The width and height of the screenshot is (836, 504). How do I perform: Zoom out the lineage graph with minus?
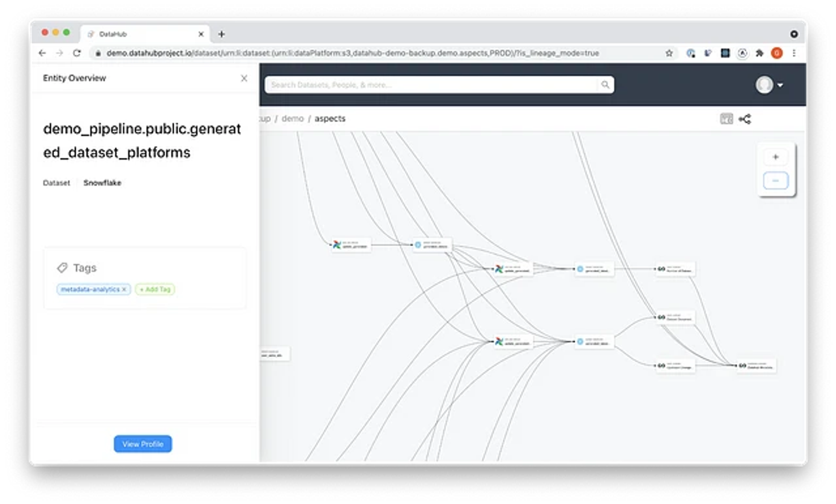pyautogui.click(x=775, y=181)
